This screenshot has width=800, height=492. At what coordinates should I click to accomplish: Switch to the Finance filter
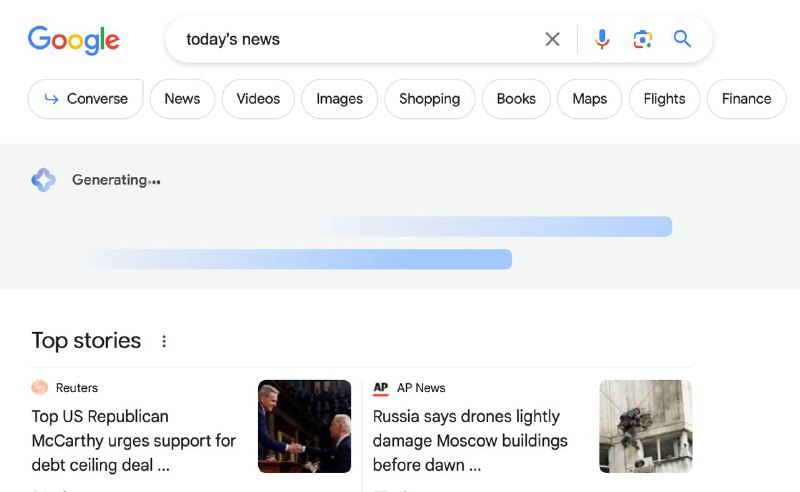(746, 99)
